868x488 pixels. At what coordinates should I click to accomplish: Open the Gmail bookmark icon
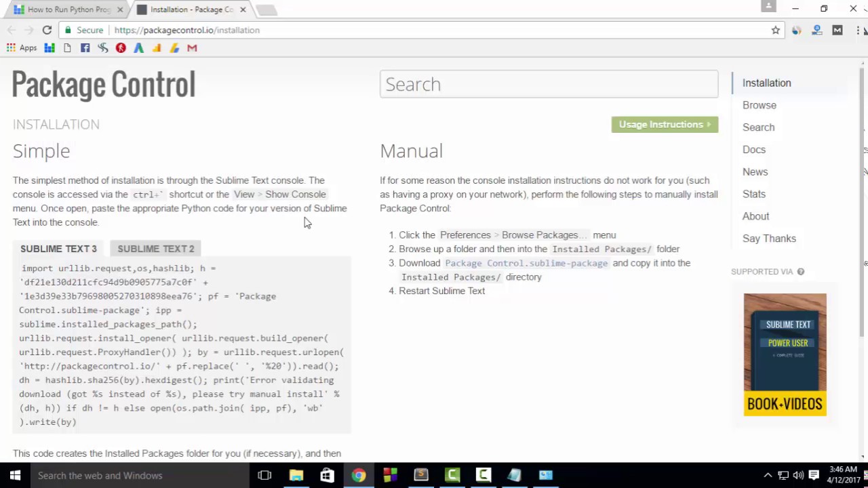192,48
